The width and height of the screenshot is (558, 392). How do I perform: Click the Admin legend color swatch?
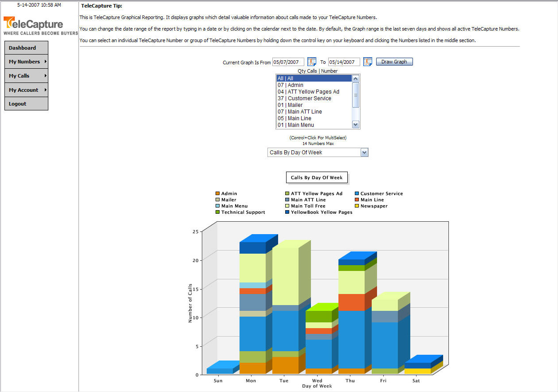point(217,193)
